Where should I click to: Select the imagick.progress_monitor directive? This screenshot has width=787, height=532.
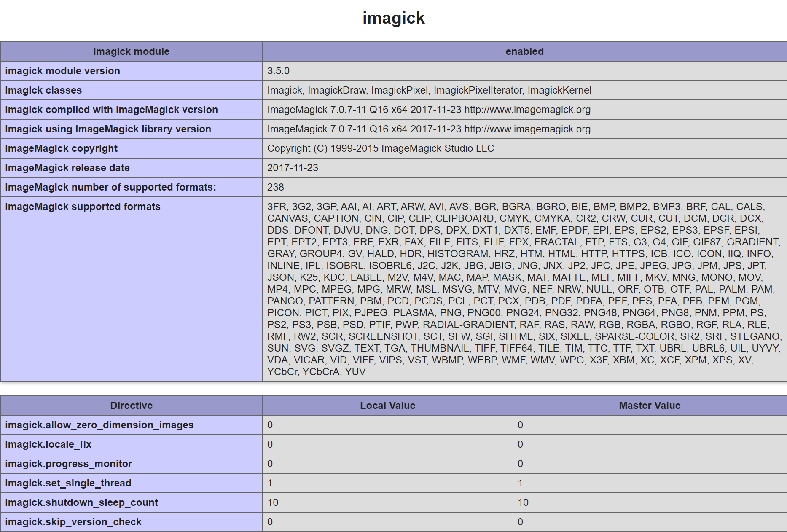pos(68,464)
